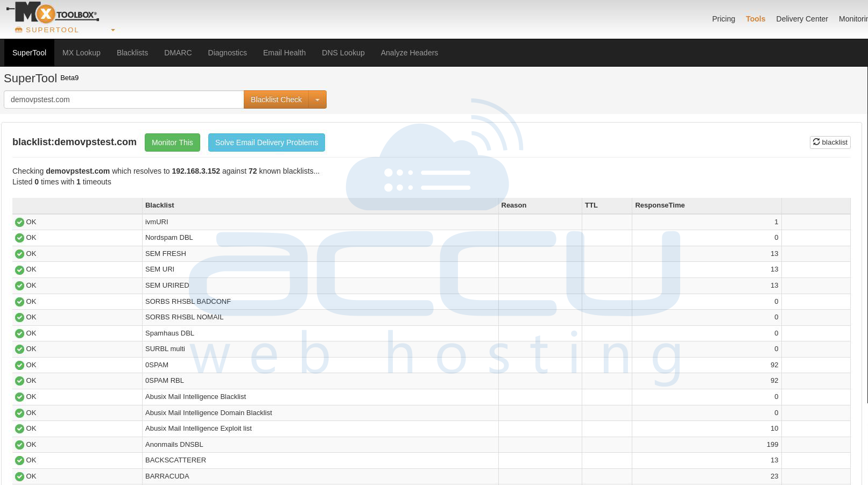Click the OK check icon for 0SPAM

(19, 365)
